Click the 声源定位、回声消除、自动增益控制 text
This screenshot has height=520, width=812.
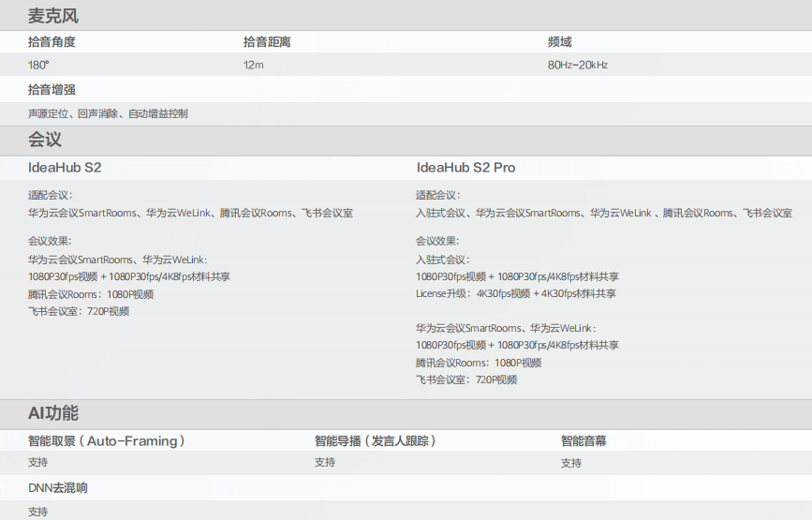click(x=108, y=113)
